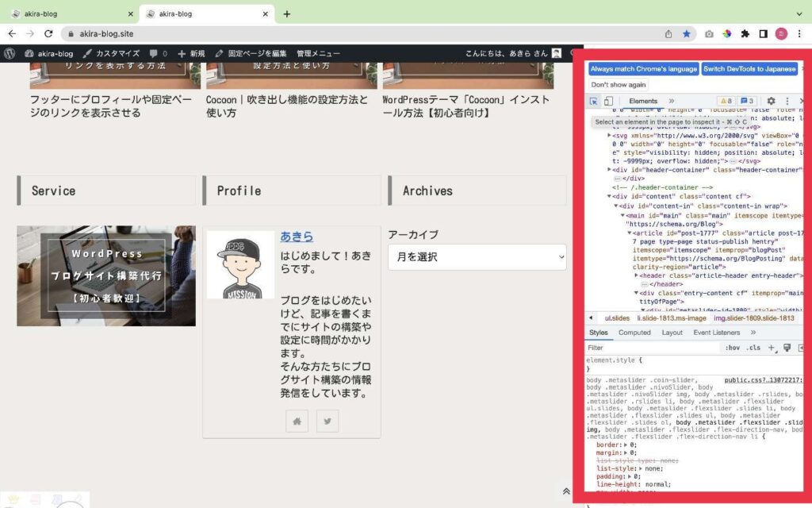Go forward in browser history
Screen dimensions: 812x508
click(x=30, y=33)
